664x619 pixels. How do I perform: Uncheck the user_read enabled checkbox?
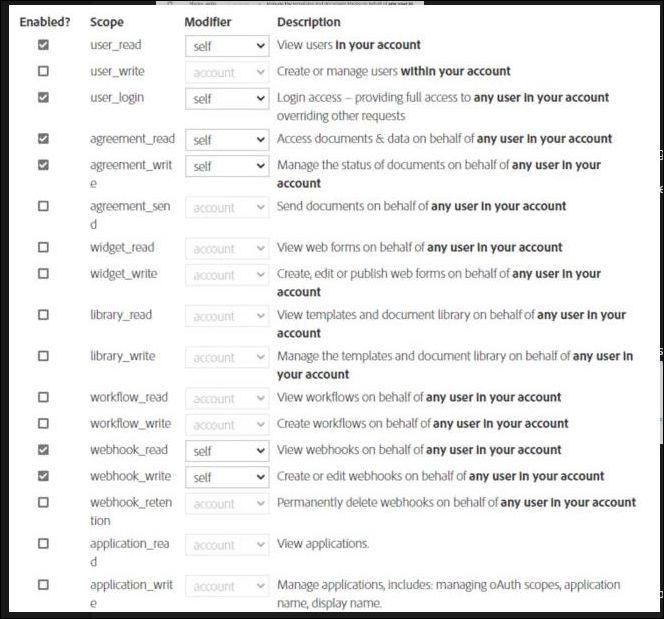(x=43, y=45)
